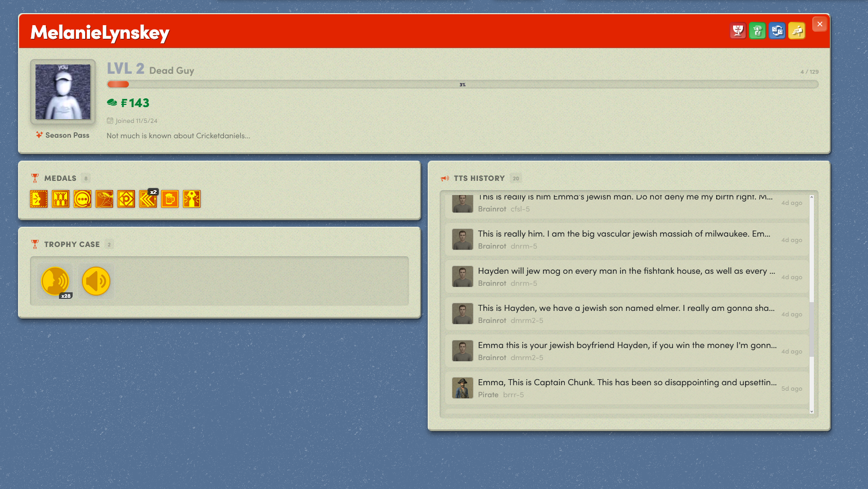
Task: Open the TTS entry 'Emma this is your jewish boyfriend'
Action: (627, 351)
